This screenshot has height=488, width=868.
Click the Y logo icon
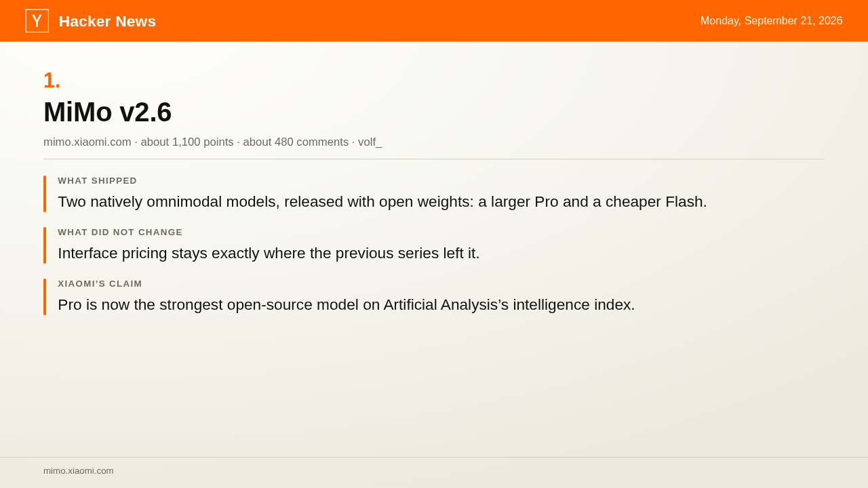coord(37,21)
